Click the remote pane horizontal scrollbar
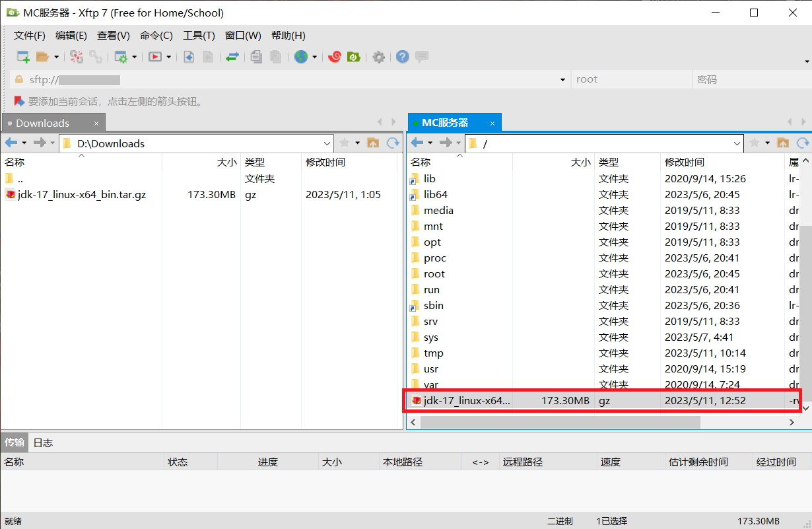812x529 pixels. pyautogui.click(x=560, y=422)
